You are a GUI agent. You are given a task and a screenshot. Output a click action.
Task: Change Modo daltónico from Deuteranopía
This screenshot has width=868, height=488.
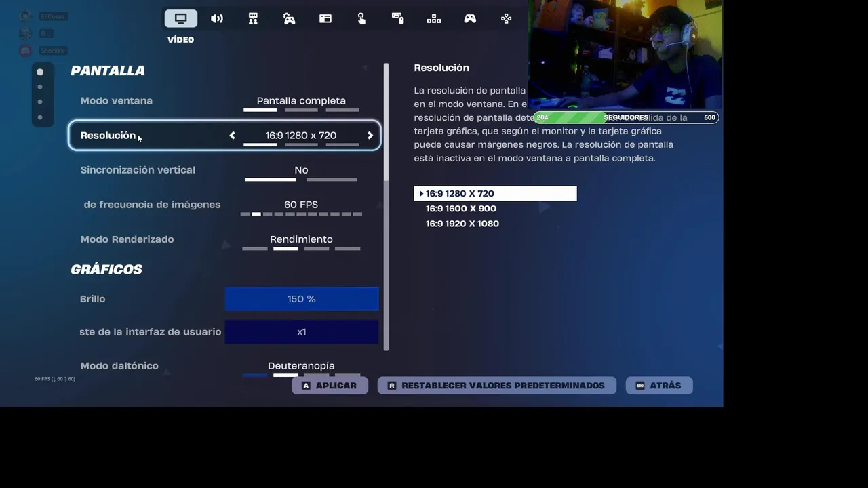click(x=301, y=367)
